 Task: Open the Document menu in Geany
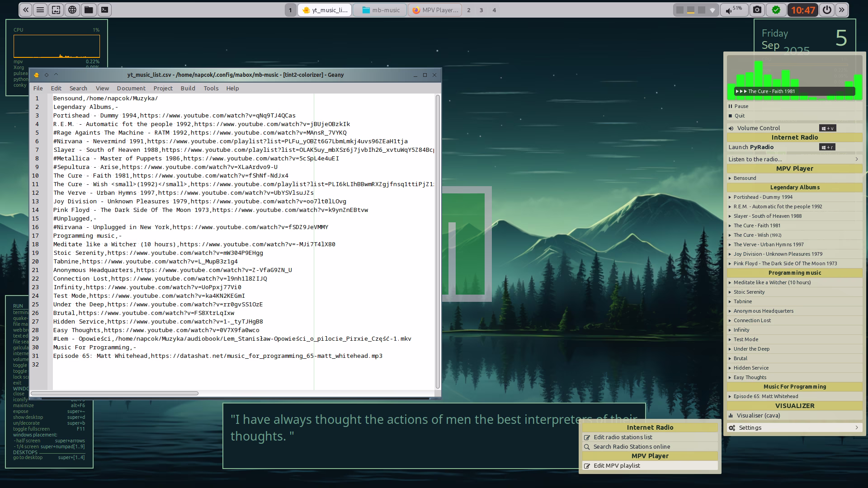click(131, 88)
